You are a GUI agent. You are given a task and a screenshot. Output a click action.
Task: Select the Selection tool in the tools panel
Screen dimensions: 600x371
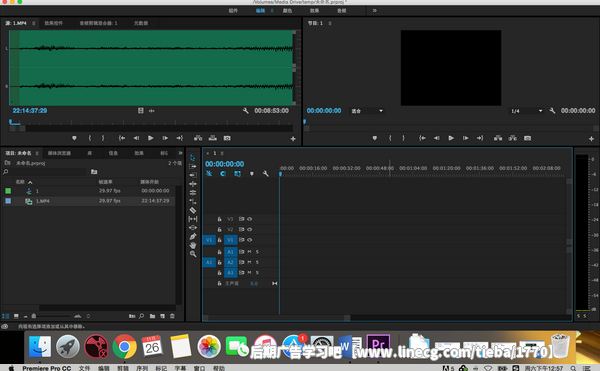(192, 158)
